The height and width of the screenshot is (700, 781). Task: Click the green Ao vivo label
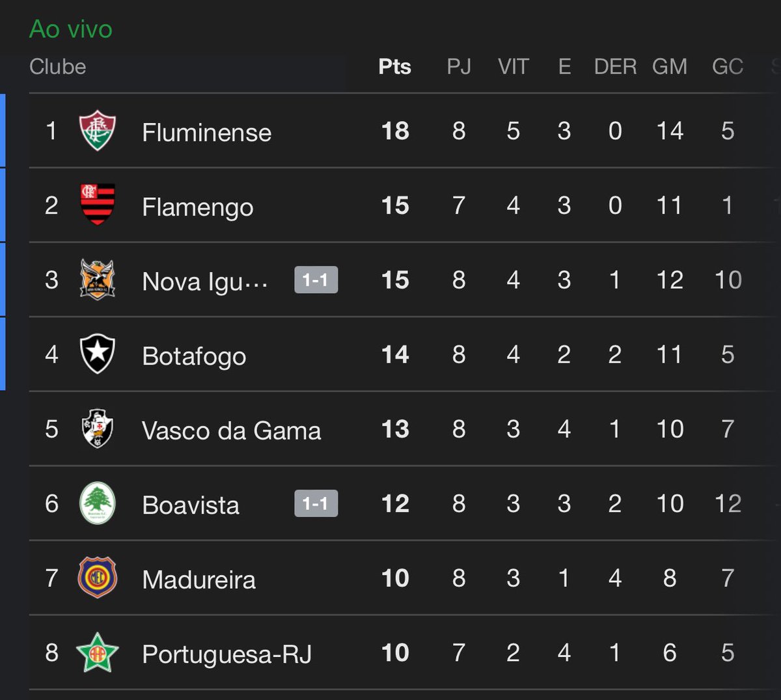70,29
